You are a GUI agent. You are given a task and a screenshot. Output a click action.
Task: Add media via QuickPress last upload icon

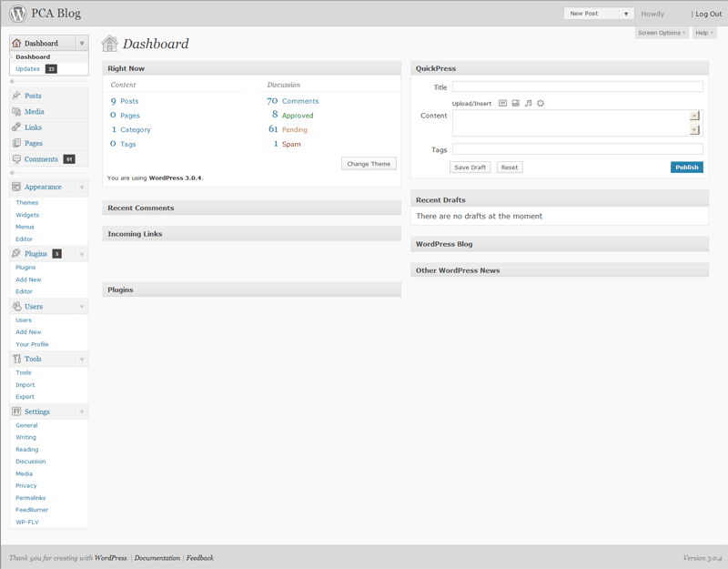click(x=541, y=103)
